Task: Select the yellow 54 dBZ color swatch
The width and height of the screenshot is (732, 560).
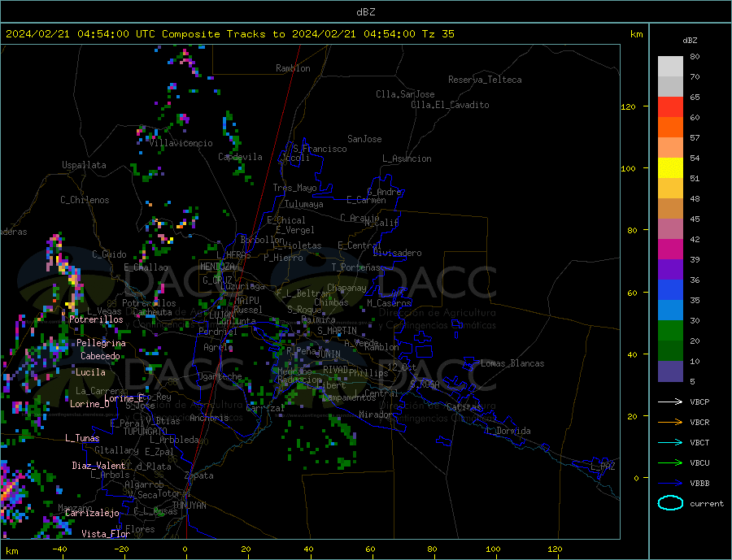Action: pyautogui.click(x=670, y=168)
